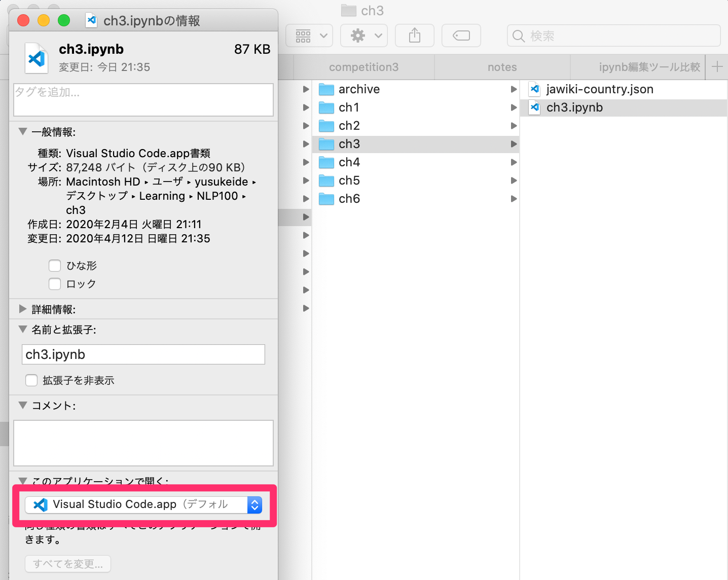
Task: Toggle the 拡張子を非表示 checkbox
Action: (x=31, y=380)
